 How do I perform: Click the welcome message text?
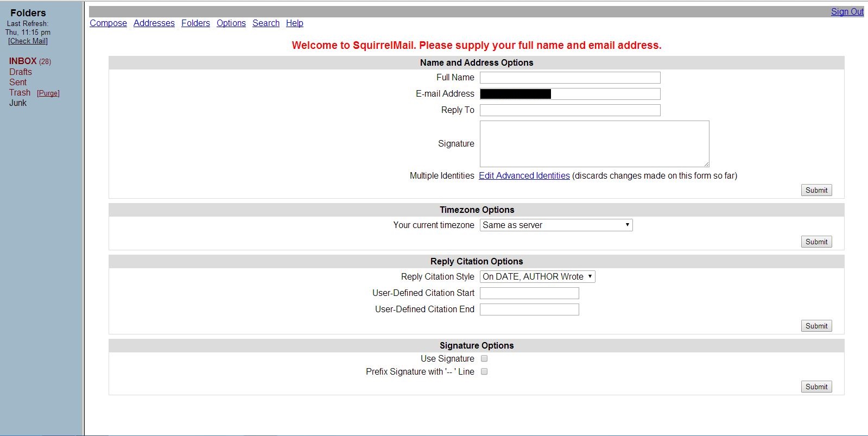tap(477, 45)
